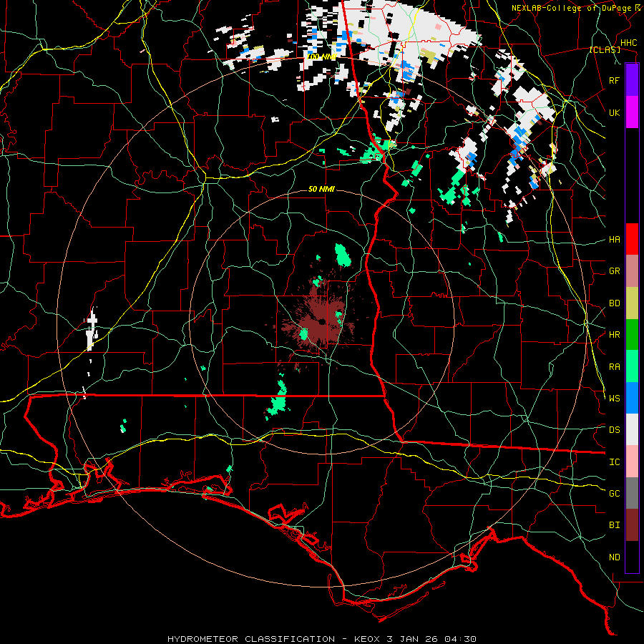
Task: Click the RF purple legend swatch
Action: [632, 80]
